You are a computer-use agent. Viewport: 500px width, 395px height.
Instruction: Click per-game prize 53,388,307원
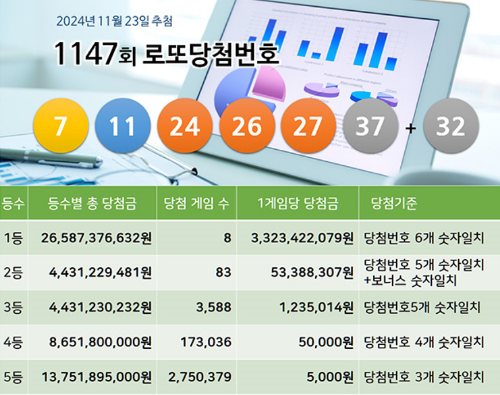coord(312,273)
